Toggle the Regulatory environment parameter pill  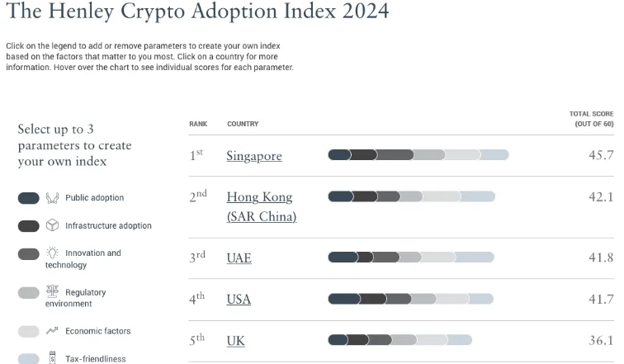(x=29, y=292)
